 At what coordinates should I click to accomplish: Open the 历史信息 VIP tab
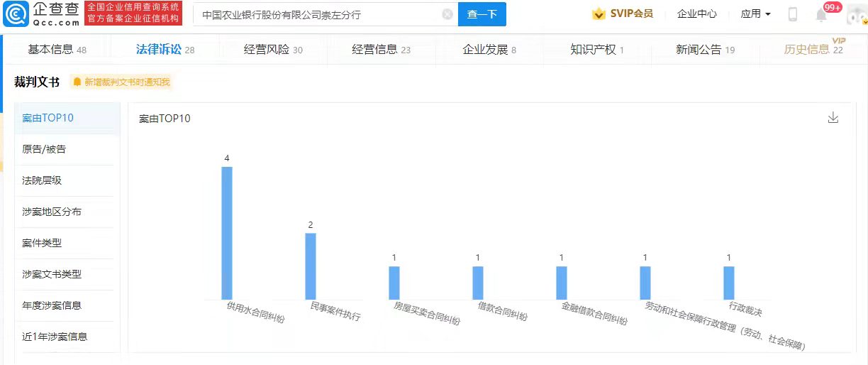pos(814,49)
